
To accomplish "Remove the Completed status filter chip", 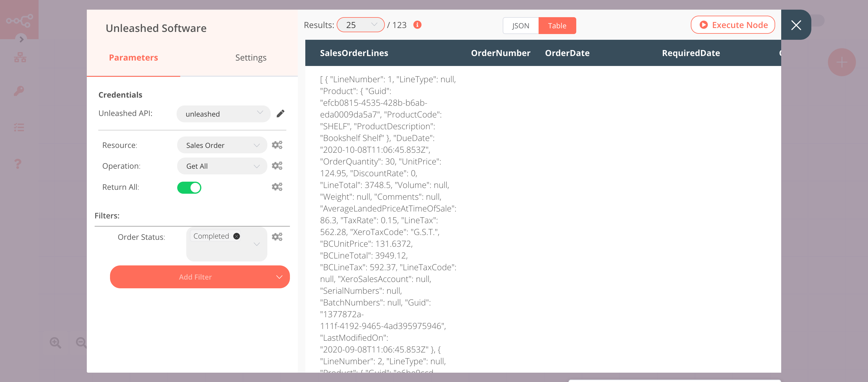I will (237, 236).
